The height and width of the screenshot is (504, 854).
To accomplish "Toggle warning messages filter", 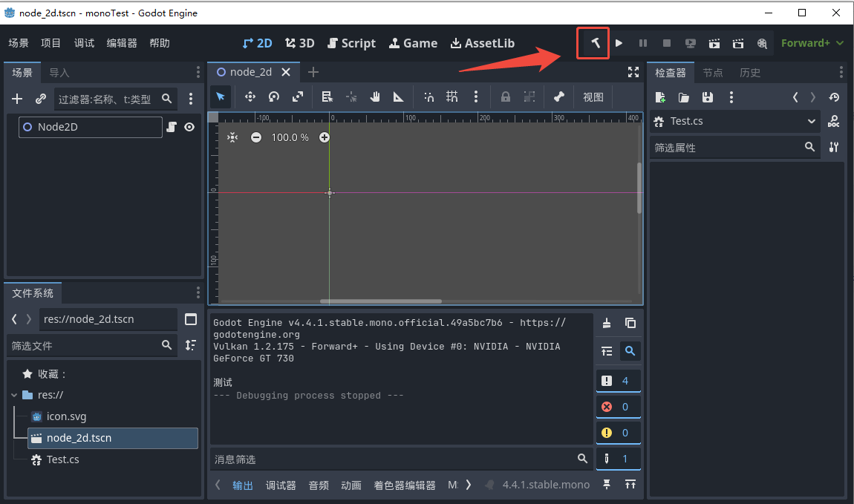I will [x=618, y=433].
